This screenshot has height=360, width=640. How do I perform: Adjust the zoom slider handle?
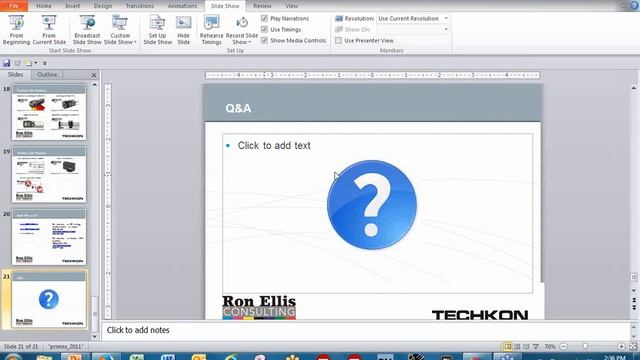click(585, 347)
